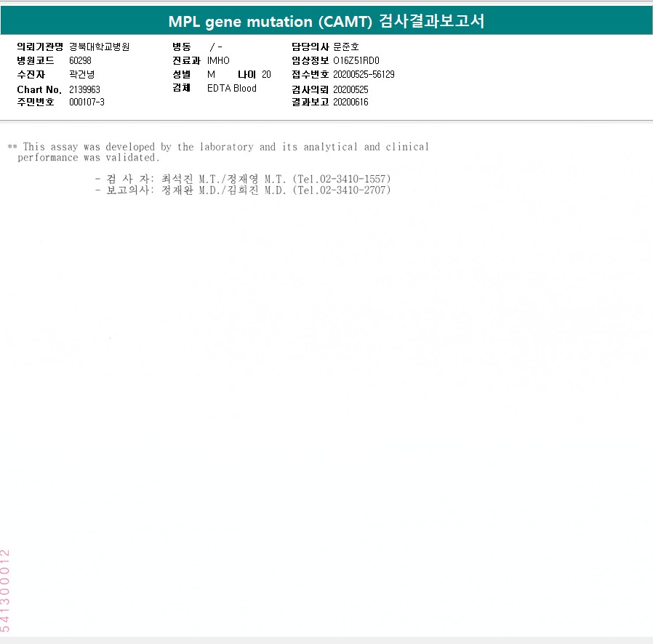Click the 'Chart No.' field label
Screen dimensions: 653x644
[x=39, y=89]
